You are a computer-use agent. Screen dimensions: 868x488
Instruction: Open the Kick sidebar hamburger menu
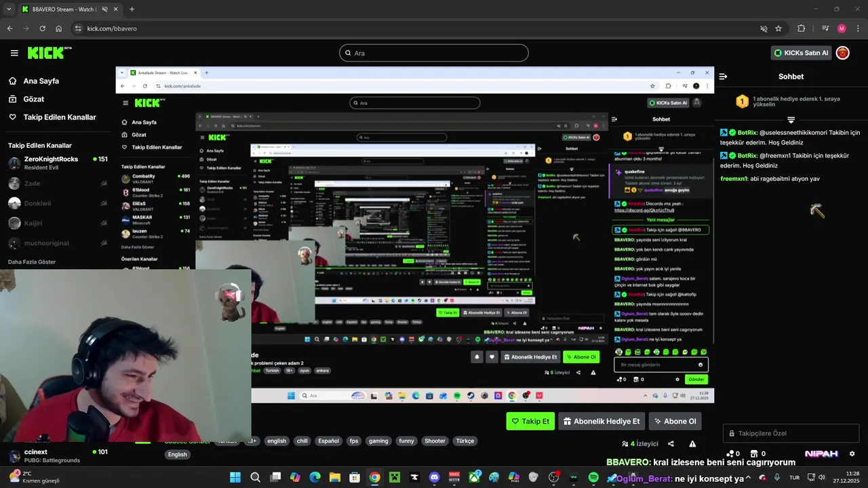click(14, 53)
